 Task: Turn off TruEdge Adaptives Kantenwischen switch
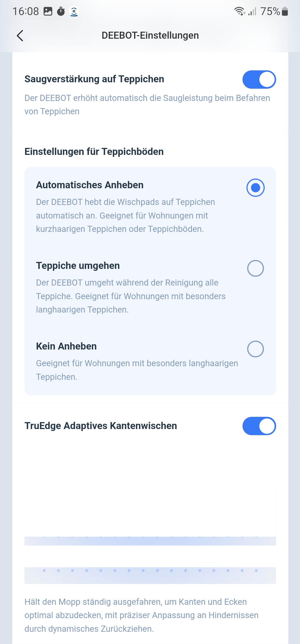(x=259, y=426)
